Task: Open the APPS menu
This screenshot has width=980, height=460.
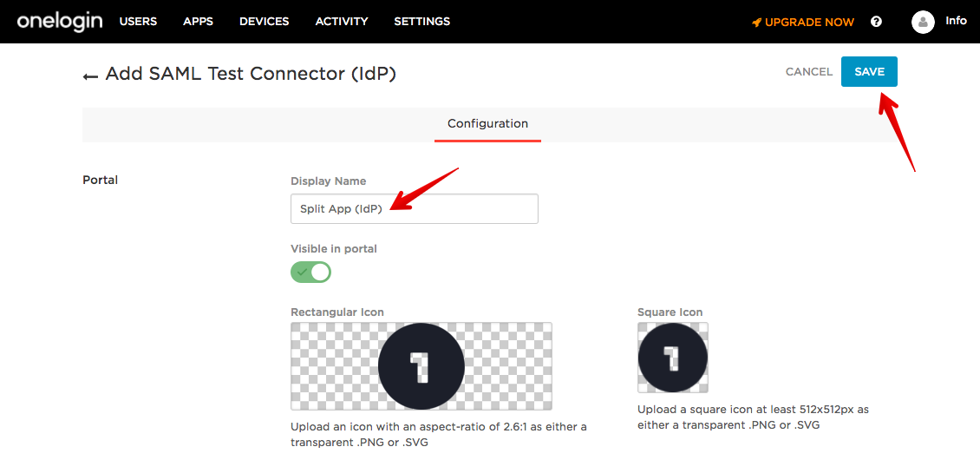Action: click(198, 22)
